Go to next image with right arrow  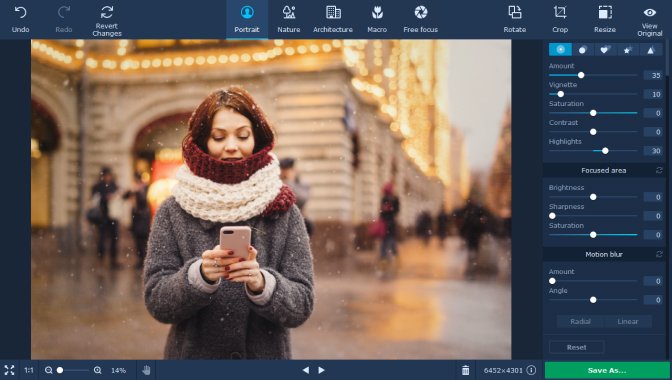321,370
